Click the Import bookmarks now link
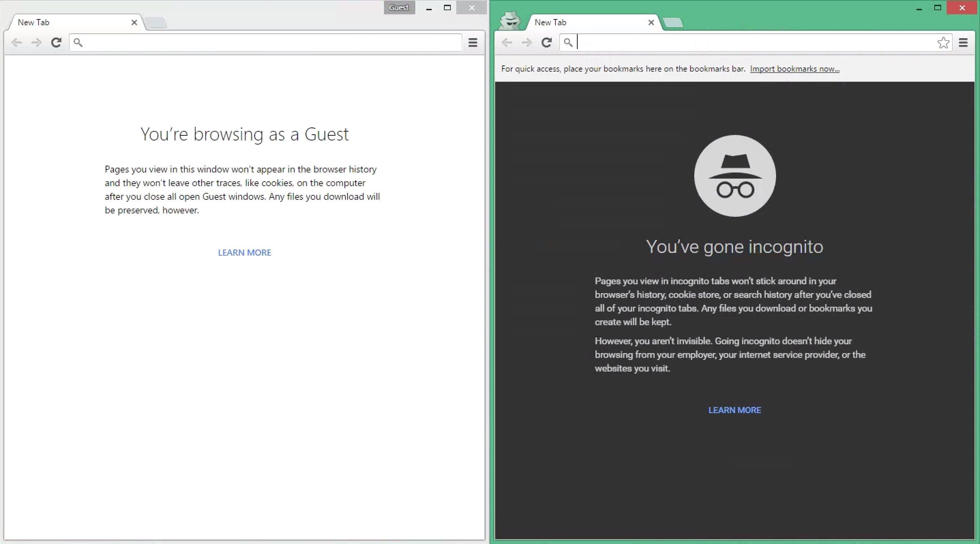Image resolution: width=980 pixels, height=544 pixels. click(x=795, y=69)
